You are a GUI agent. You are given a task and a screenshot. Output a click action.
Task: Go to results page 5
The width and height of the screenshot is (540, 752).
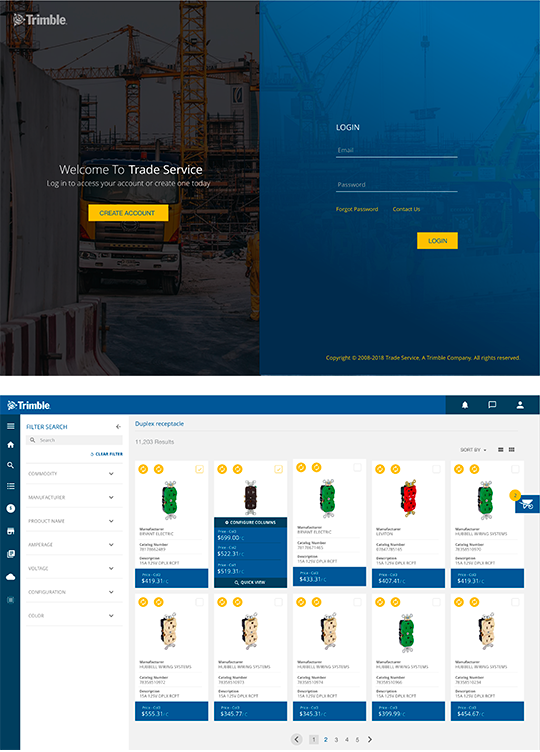pyautogui.click(x=357, y=740)
